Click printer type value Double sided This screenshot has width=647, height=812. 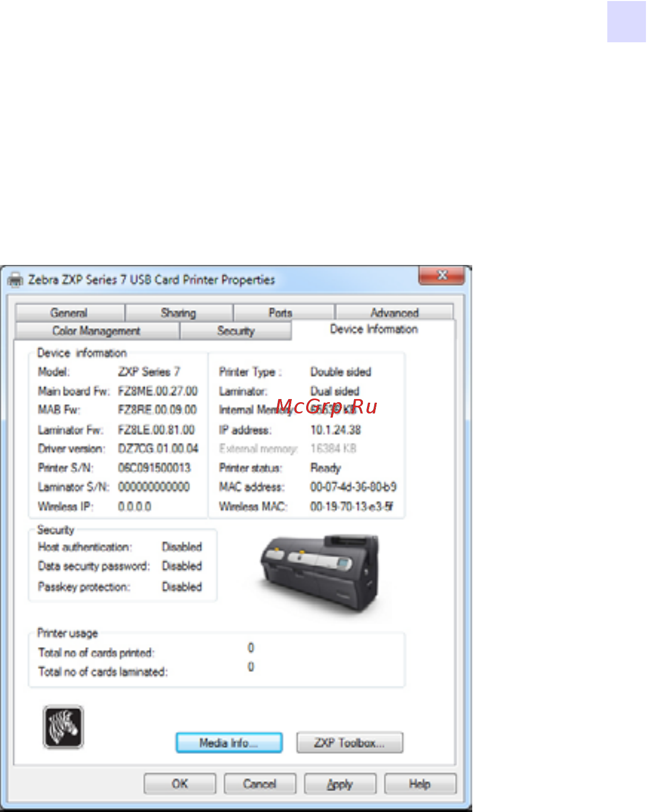(341, 372)
